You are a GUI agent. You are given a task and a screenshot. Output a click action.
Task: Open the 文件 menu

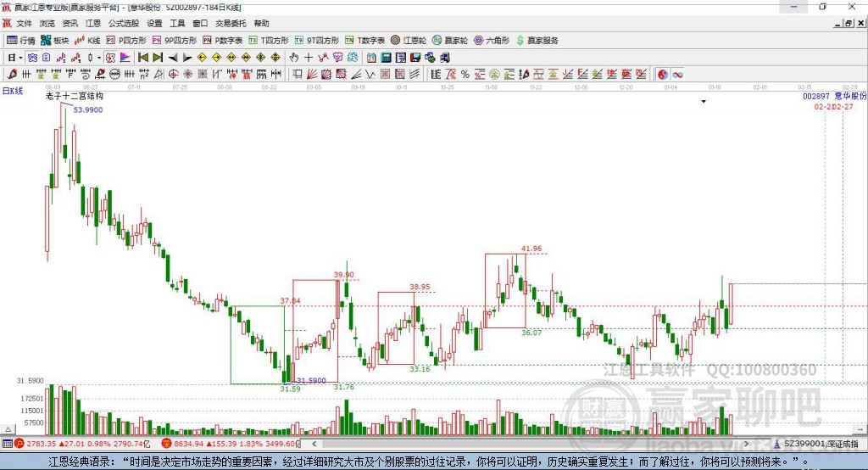point(24,23)
